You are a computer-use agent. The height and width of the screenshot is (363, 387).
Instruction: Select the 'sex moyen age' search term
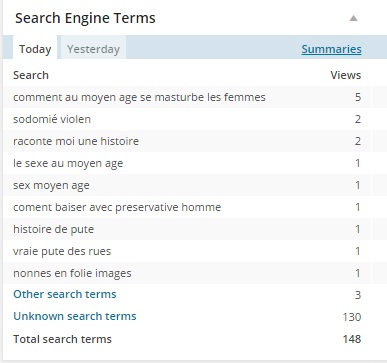pyautogui.click(x=51, y=185)
